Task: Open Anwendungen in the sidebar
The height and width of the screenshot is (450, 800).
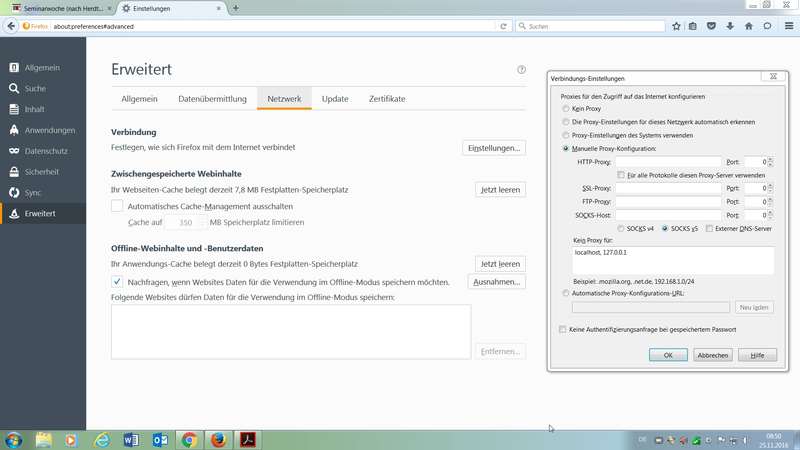Action: (x=43, y=130)
